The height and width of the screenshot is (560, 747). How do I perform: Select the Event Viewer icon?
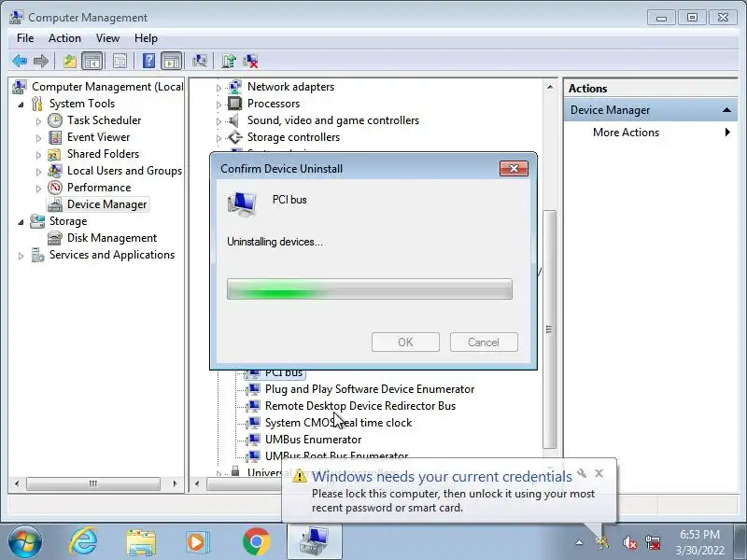point(55,137)
